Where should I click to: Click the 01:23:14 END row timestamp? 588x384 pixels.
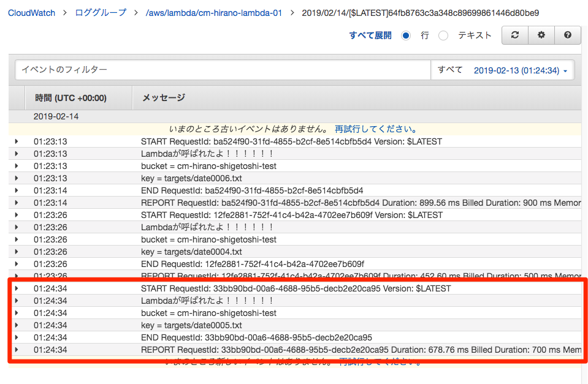(50, 190)
